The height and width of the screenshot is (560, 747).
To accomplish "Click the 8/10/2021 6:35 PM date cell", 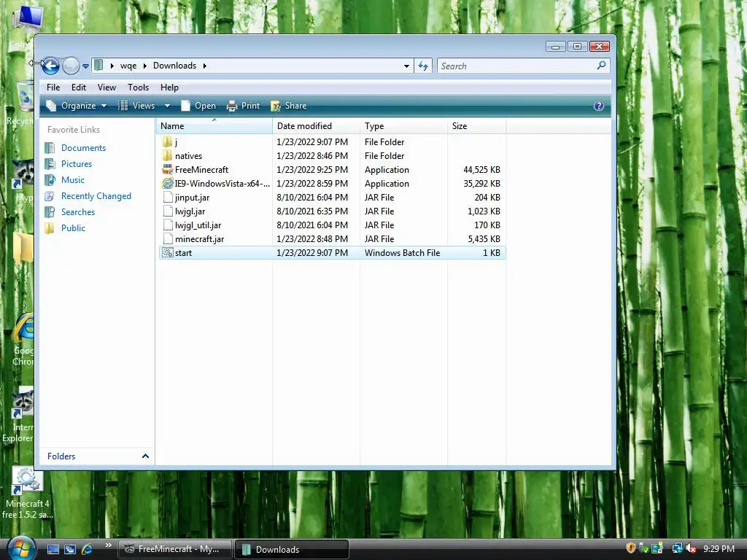I will tap(312, 211).
